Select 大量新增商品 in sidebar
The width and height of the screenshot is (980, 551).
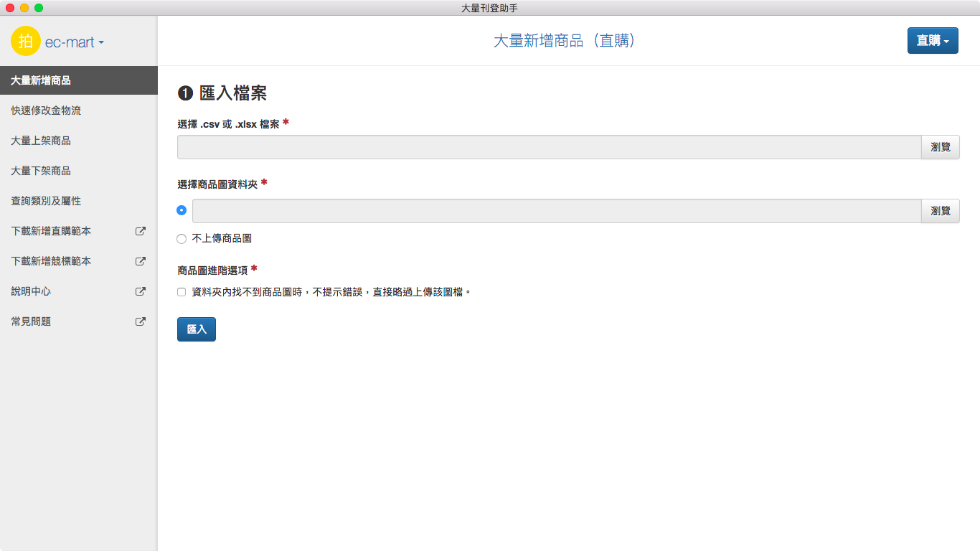[x=41, y=80]
